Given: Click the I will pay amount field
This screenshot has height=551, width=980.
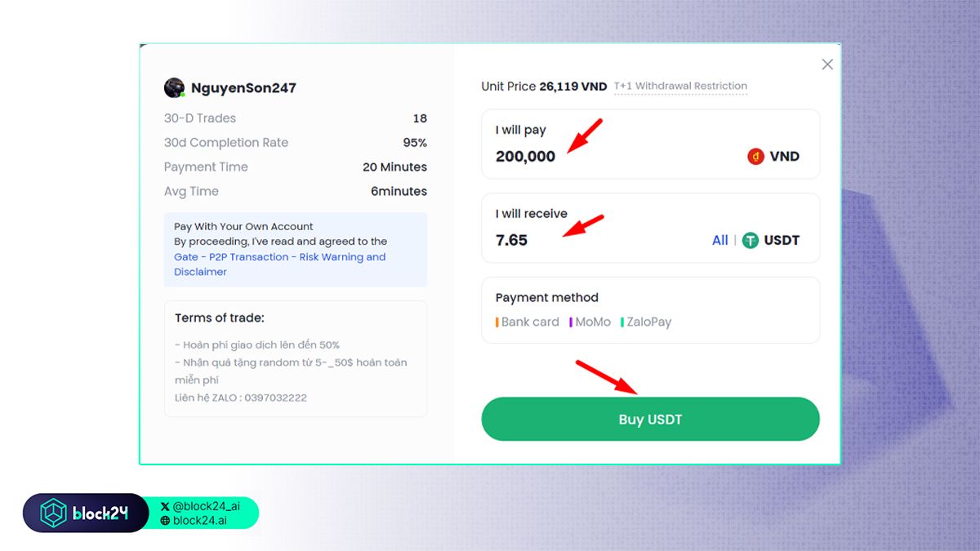Looking at the screenshot, I should click(x=650, y=144).
